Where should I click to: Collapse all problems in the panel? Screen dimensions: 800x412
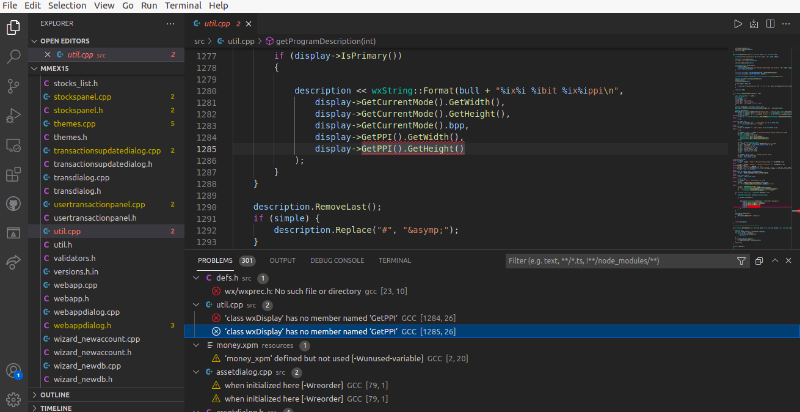759,261
